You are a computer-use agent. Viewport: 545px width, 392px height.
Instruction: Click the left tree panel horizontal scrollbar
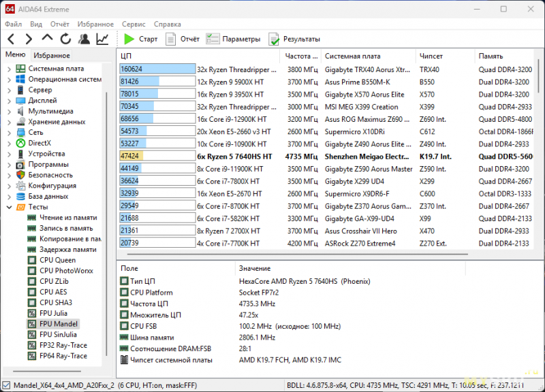(47, 371)
